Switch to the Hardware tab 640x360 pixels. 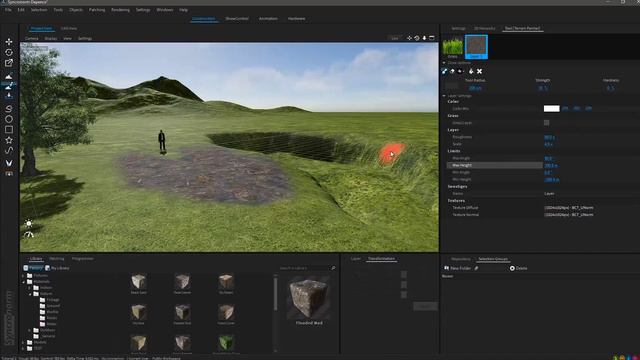pos(296,19)
